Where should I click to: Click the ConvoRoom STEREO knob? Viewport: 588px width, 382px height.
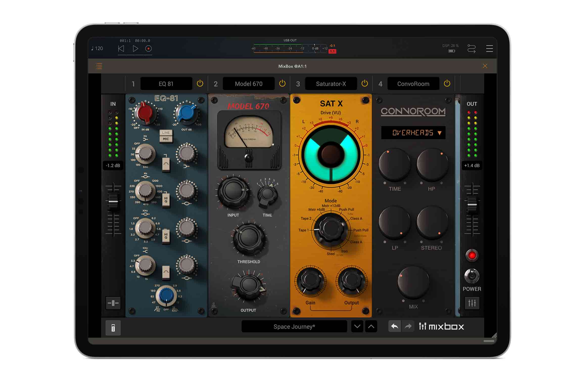(x=432, y=223)
